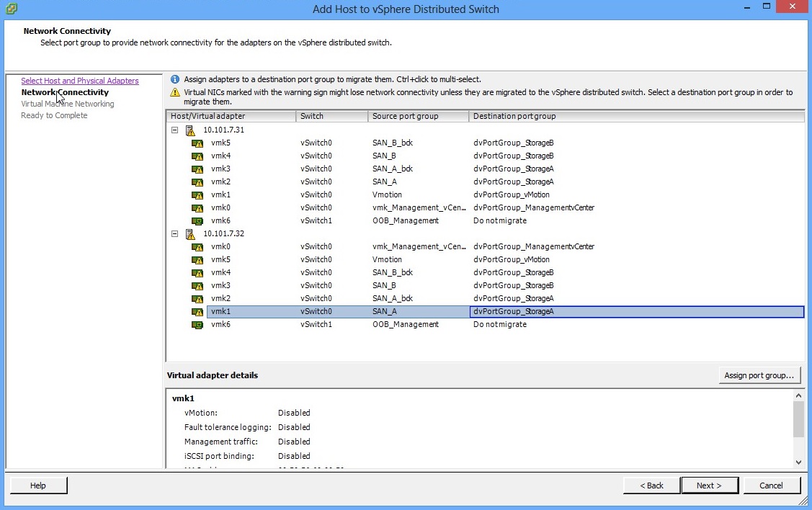Click the vSphere app icon in title bar

click(10, 9)
